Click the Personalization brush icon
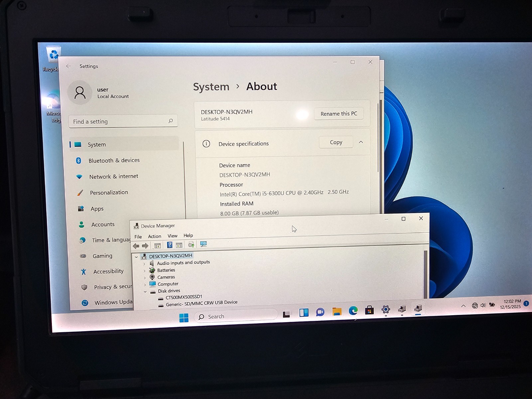 80,193
